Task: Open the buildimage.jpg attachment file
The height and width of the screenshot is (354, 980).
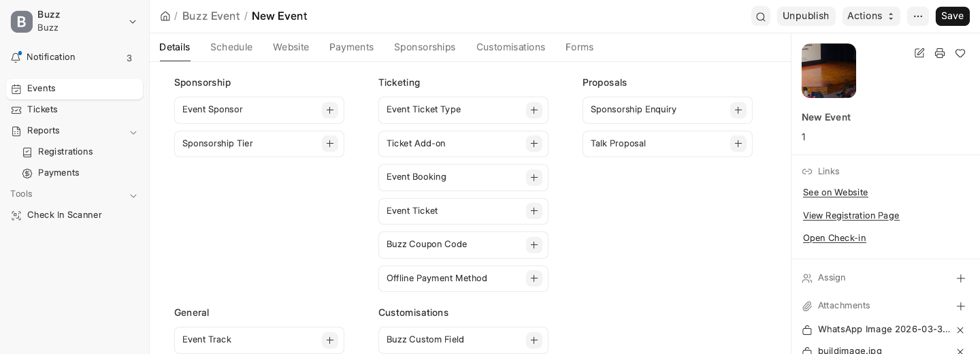Action: [850, 351]
